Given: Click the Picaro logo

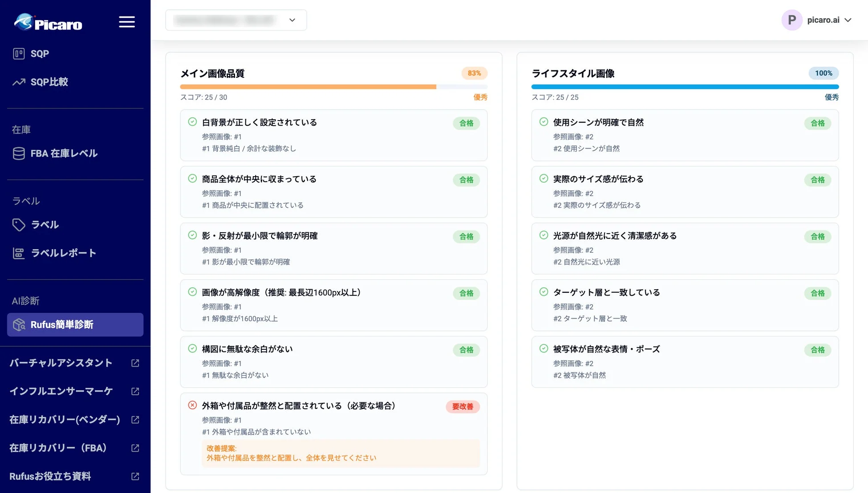Looking at the screenshot, I should (48, 22).
